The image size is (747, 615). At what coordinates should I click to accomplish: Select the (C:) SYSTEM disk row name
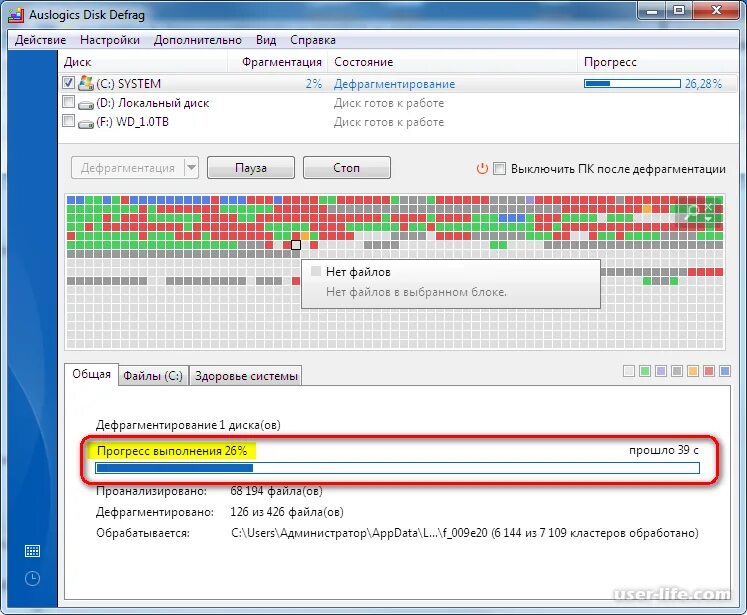129,84
